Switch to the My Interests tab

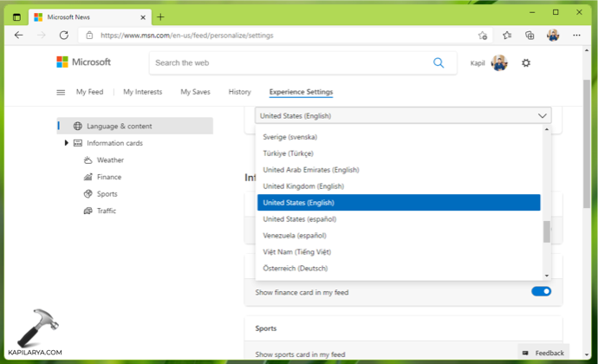click(x=142, y=92)
